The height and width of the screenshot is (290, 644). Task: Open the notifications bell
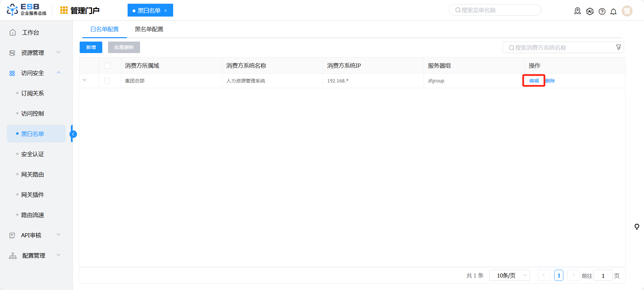613,11
